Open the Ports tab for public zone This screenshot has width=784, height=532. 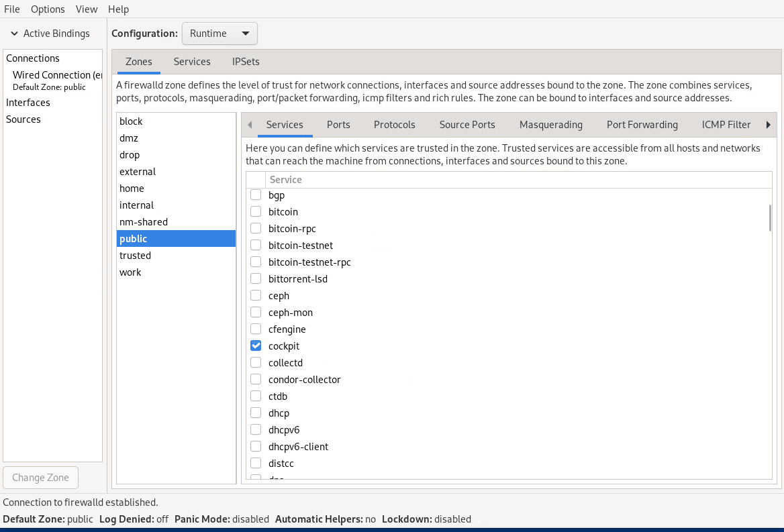pos(338,125)
